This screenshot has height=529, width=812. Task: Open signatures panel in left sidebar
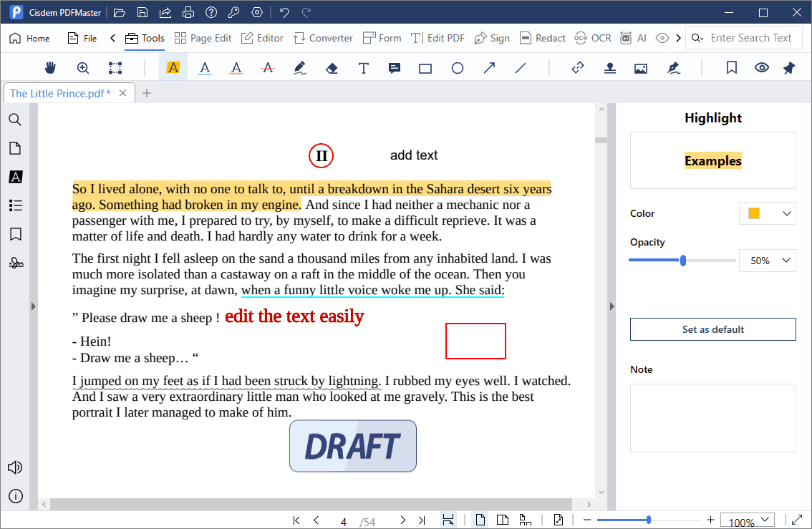pos(16,263)
